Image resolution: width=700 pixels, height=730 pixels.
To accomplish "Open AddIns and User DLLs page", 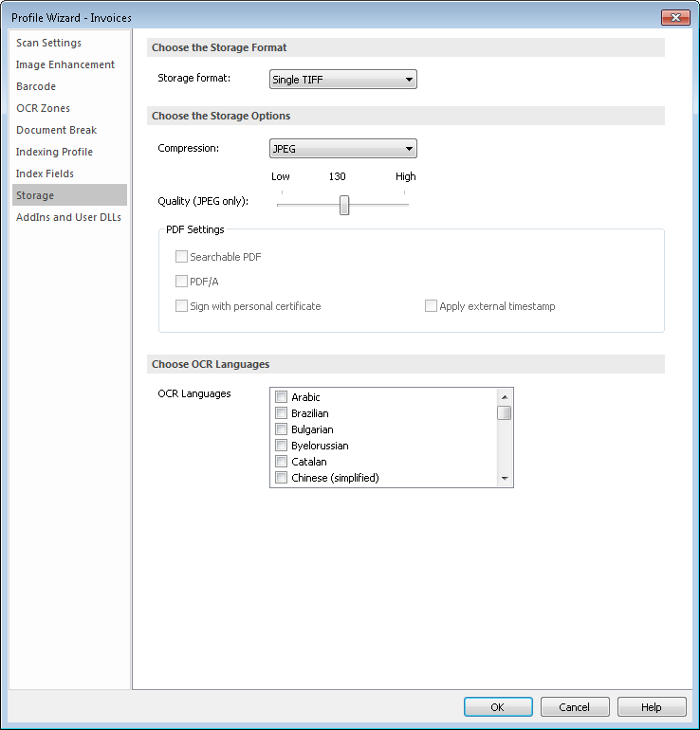I will (x=68, y=217).
